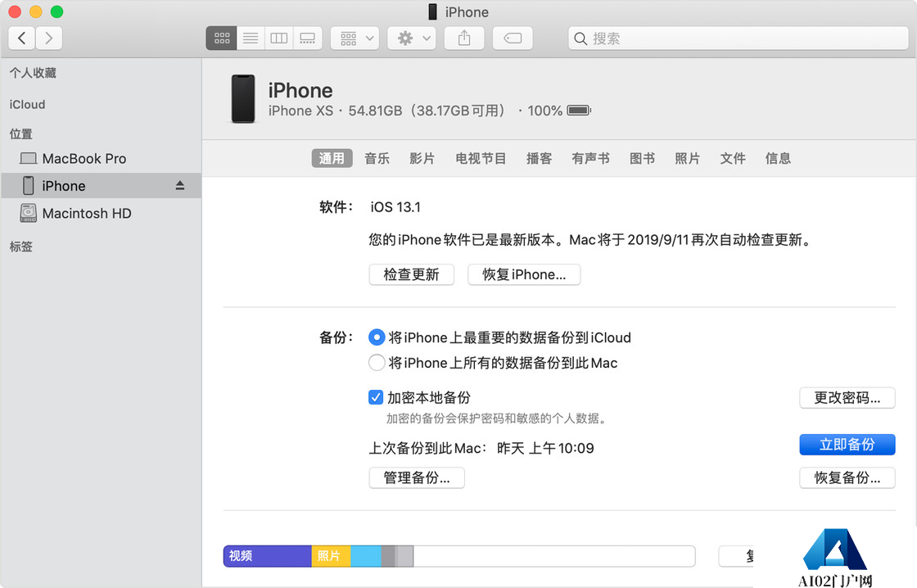This screenshot has width=917, height=588.
Task: Go forward using the right arrow
Action: (x=49, y=38)
